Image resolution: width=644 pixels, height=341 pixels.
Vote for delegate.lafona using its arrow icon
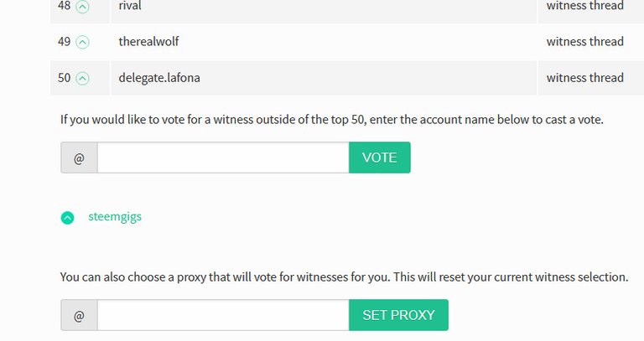[x=82, y=78]
